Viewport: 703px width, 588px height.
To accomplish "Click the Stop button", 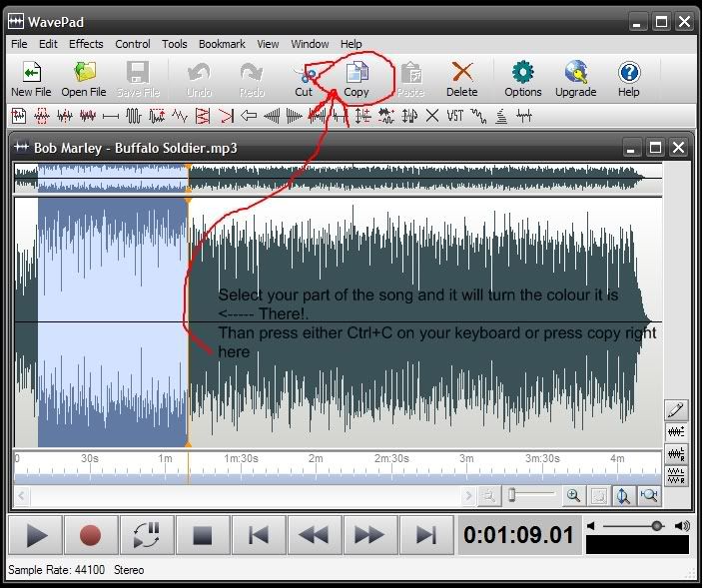I will click(x=202, y=535).
